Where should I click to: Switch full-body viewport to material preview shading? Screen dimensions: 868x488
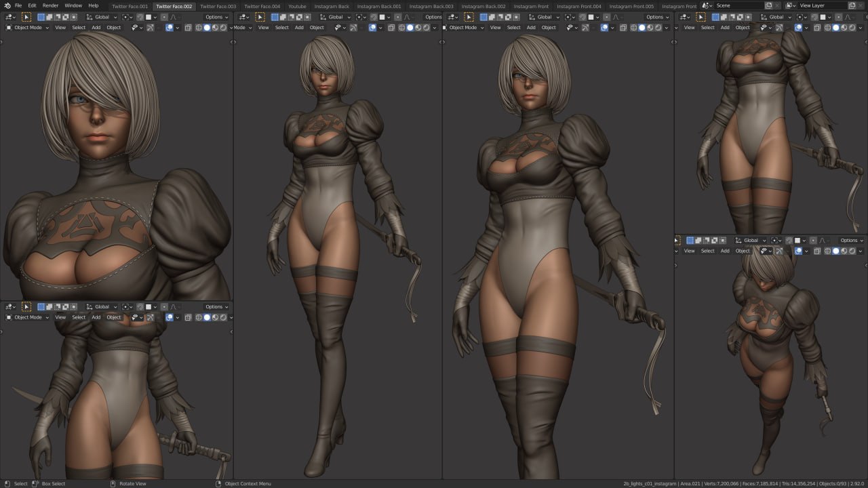point(418,28)
